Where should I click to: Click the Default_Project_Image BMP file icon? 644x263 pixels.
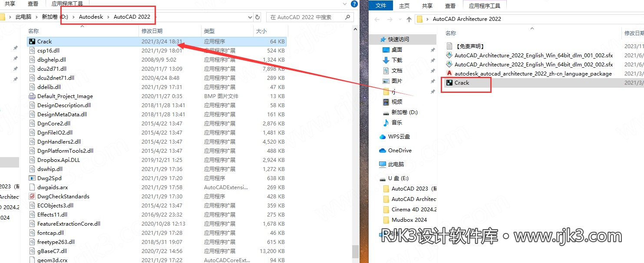tap(32, 96)
